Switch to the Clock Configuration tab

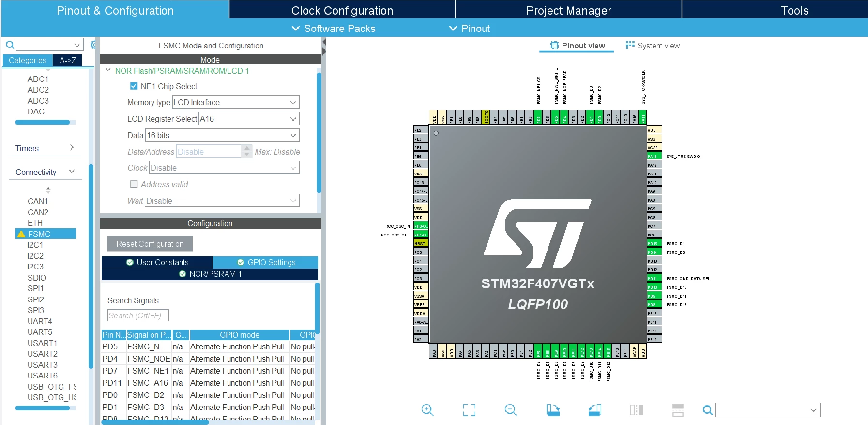point(342,10)
